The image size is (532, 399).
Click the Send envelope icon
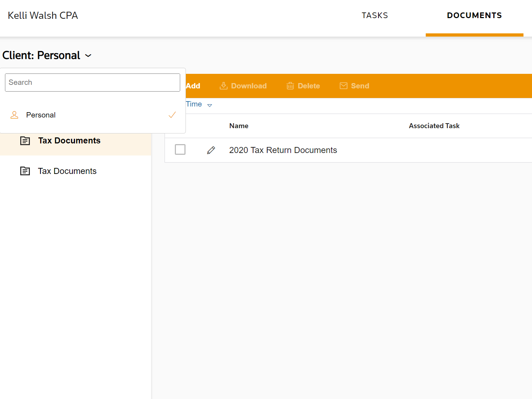(343, 86)
